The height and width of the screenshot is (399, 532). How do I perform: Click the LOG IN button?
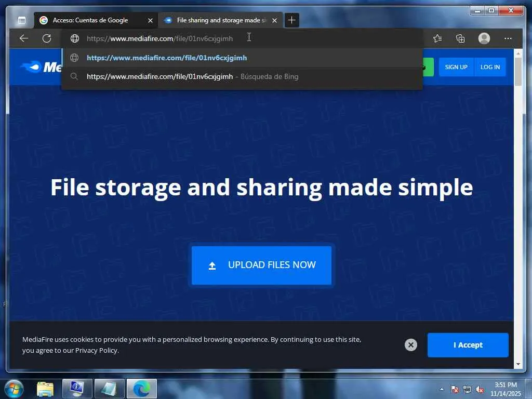click(490, 67)
